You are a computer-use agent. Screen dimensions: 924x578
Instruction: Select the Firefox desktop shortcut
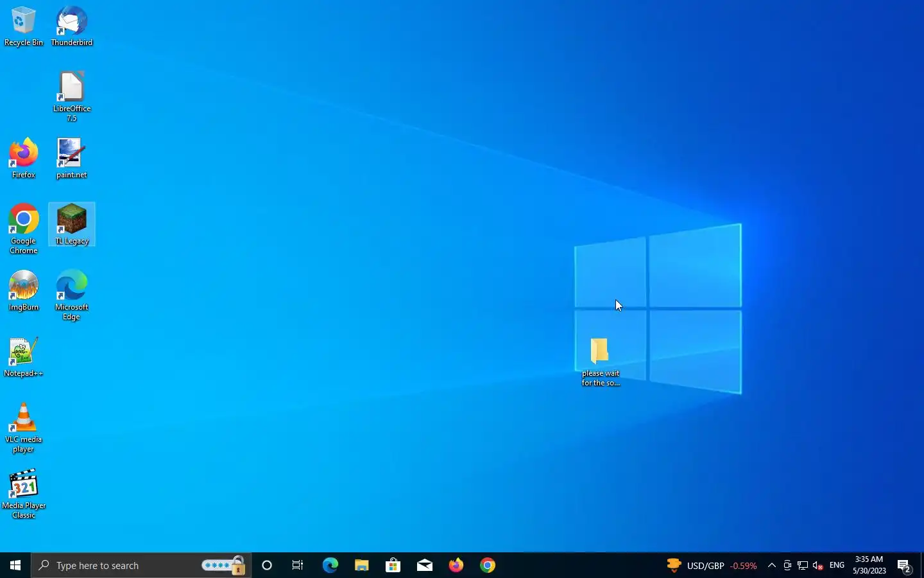(x=24, y=159)
